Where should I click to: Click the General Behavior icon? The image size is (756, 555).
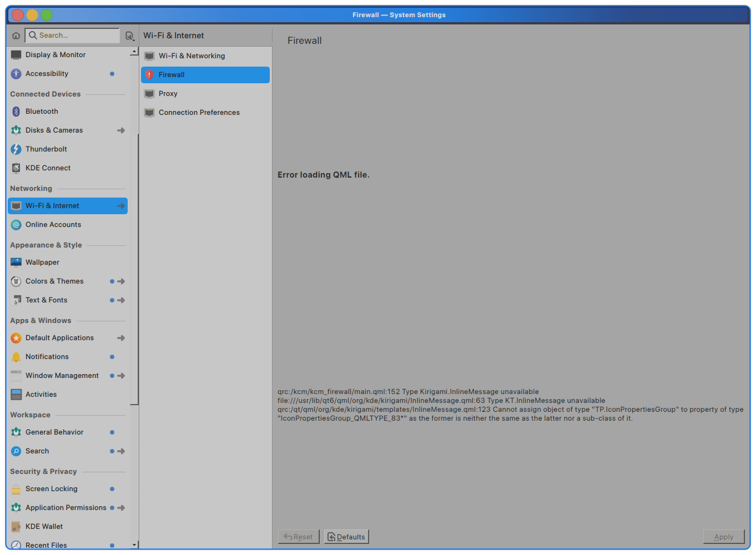[x=16, y=432]
